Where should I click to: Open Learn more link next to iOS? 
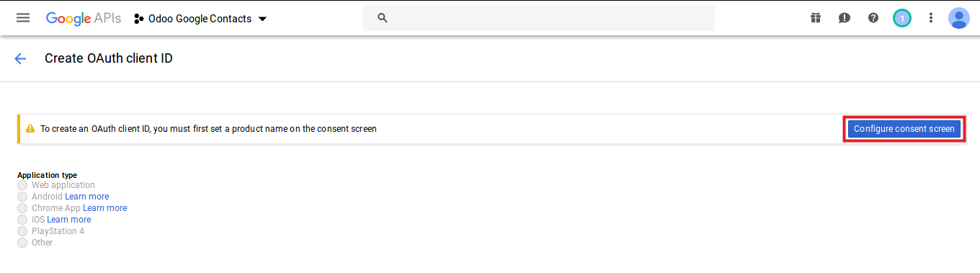pyautogui.click(x=69, y=220)
